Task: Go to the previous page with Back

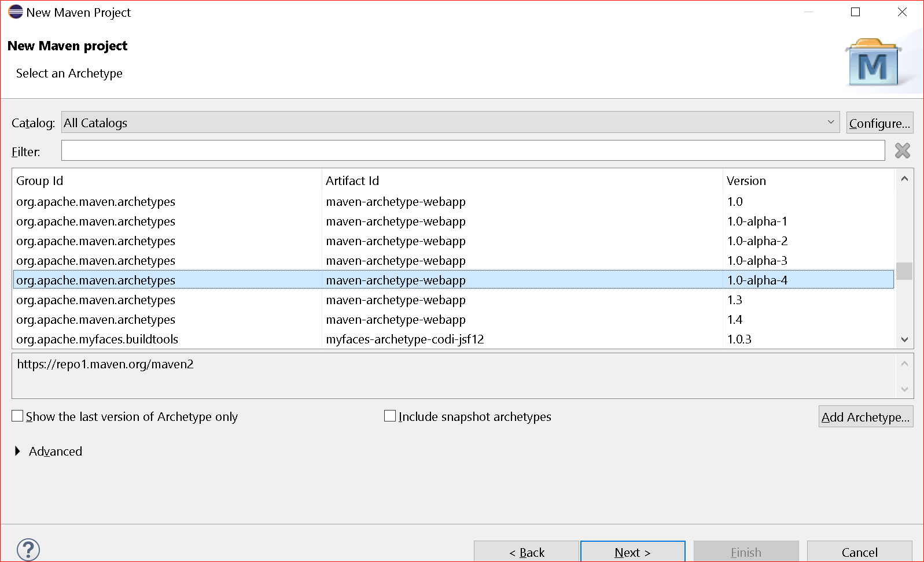Action: (x=527, y=552)
